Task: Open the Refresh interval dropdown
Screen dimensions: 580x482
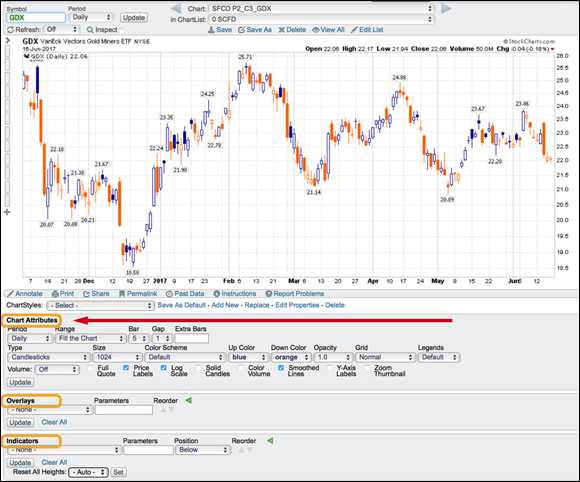Action: (x=62, y=29)
